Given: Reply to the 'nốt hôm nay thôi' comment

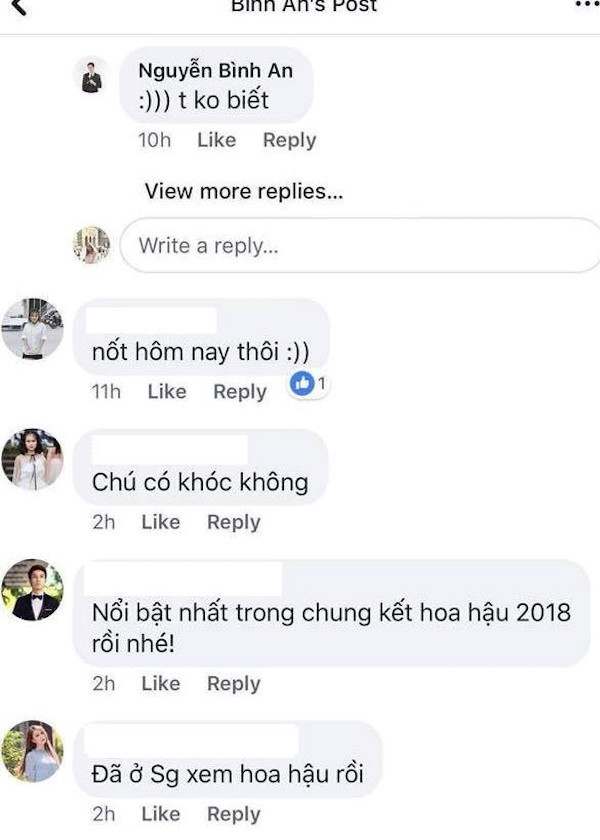Looking at the screenshot, I should coord(239,392).
